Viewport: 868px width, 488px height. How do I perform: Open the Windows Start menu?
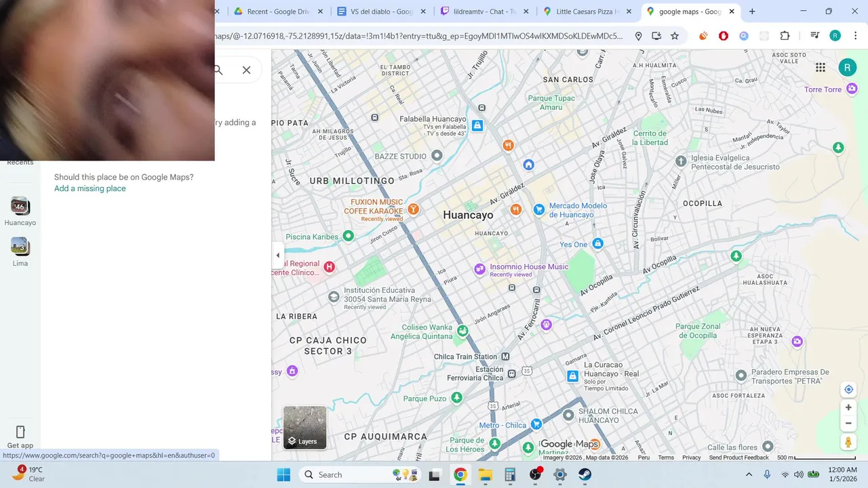[x=283, y=474]
